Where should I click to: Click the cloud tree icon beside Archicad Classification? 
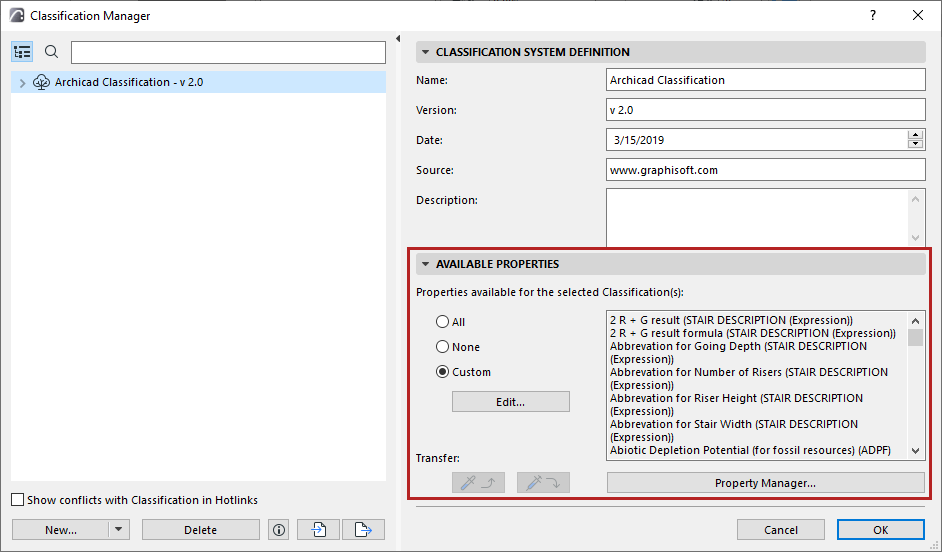tap(41, 82)
